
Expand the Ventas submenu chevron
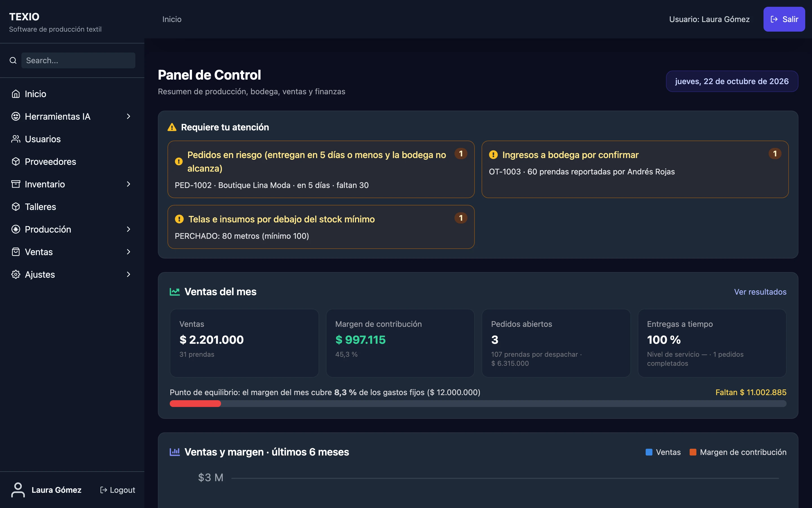(x=129, y=252)
